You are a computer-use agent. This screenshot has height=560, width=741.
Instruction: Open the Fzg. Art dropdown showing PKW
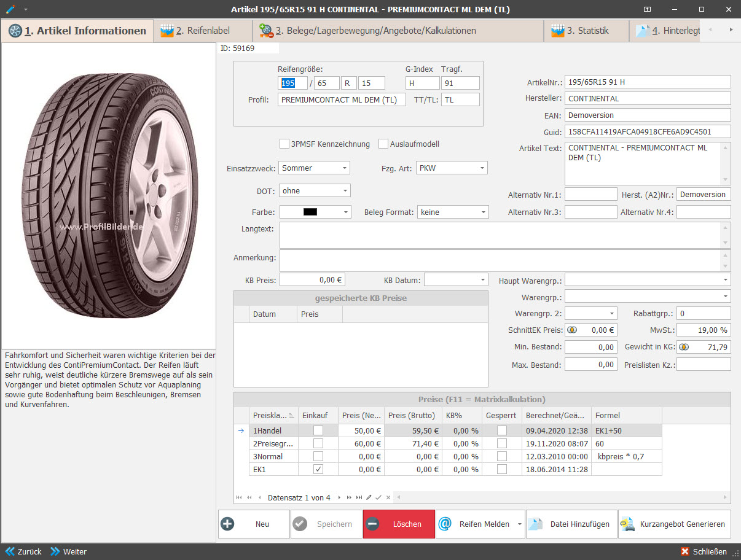pos(482,168)
